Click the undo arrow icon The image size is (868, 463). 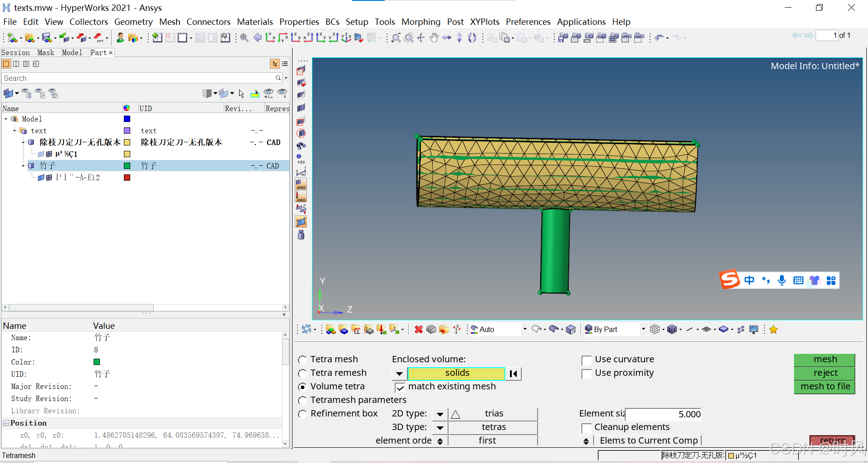coord(659,38)
